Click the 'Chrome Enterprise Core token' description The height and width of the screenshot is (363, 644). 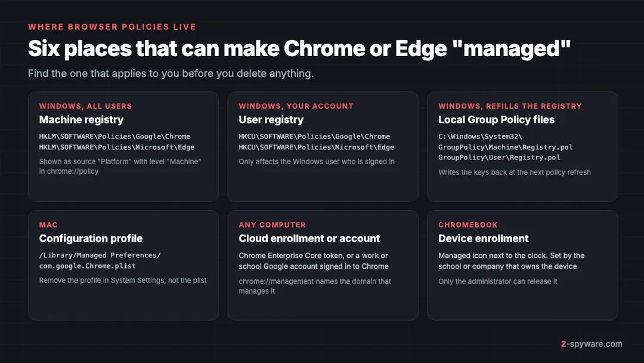tap(314, 261)
